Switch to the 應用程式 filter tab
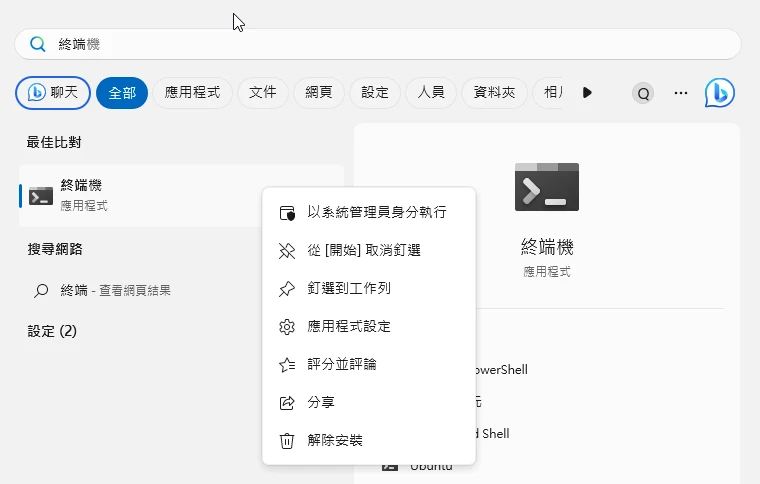Image resolution: width=760 pixels, height=484 pixels. click(x=192, y=93)
